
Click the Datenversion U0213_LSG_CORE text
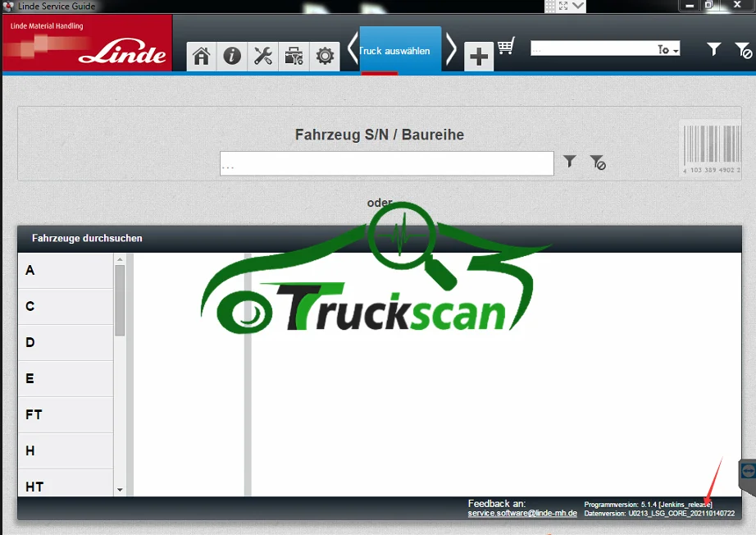coord(659,514)
